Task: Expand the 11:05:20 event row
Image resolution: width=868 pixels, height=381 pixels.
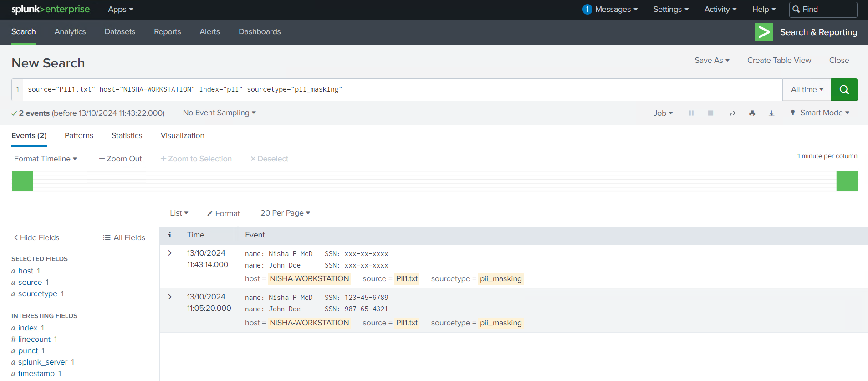Action: pos(170,297)
